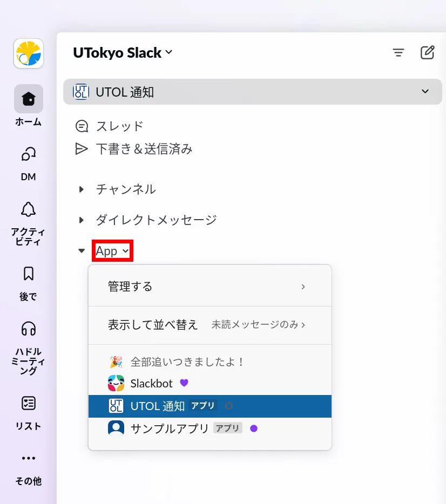Open the Later bookmark icon
The height and width of the screenshot is (504, 446).
coord(29,274)
